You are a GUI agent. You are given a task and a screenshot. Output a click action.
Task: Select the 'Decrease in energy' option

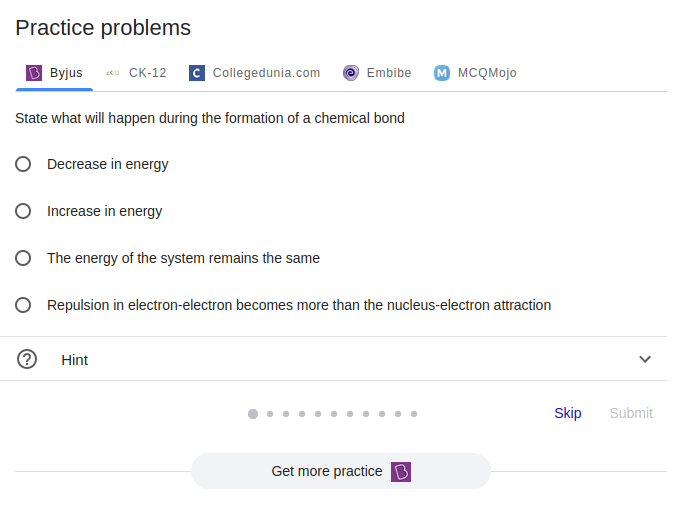[x=23, y=164]
